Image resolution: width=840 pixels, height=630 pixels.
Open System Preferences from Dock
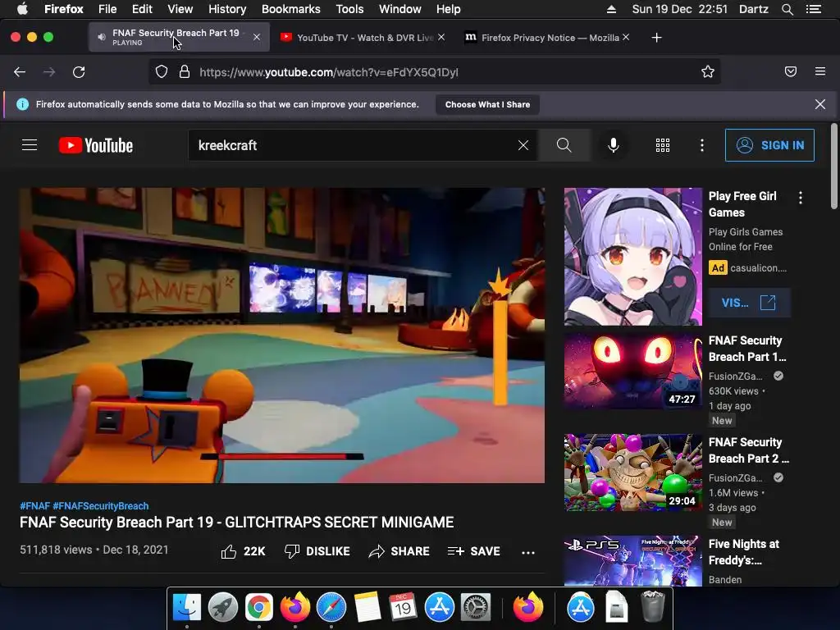(476, 607)
